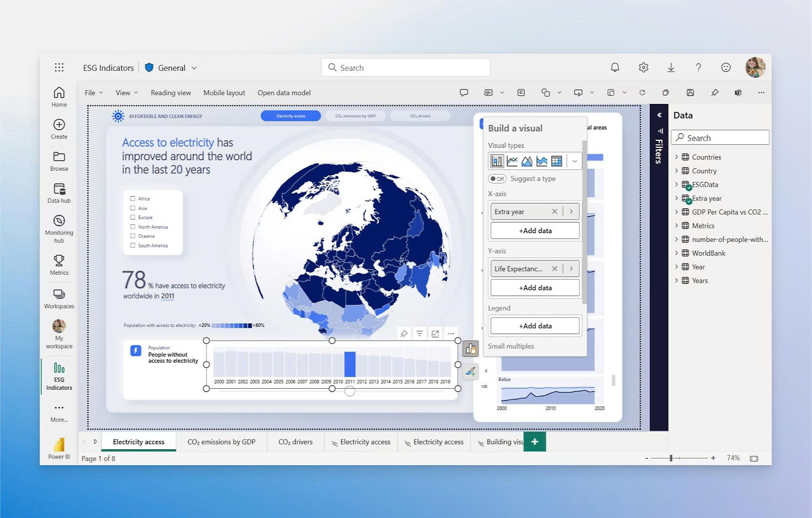The image size is (812, 518).
Task: Expand the Countries table in Data pane
Action: coord(676,157)
